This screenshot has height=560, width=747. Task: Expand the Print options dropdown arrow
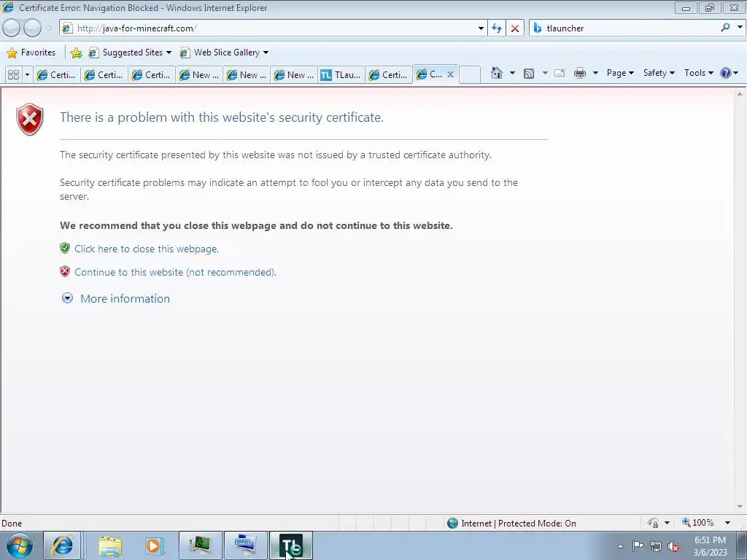[595, 73]
